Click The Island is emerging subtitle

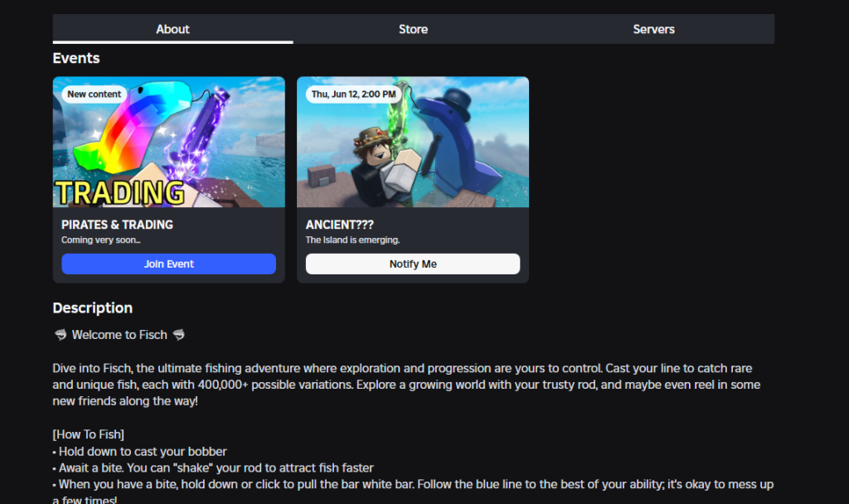coord(352,240)
